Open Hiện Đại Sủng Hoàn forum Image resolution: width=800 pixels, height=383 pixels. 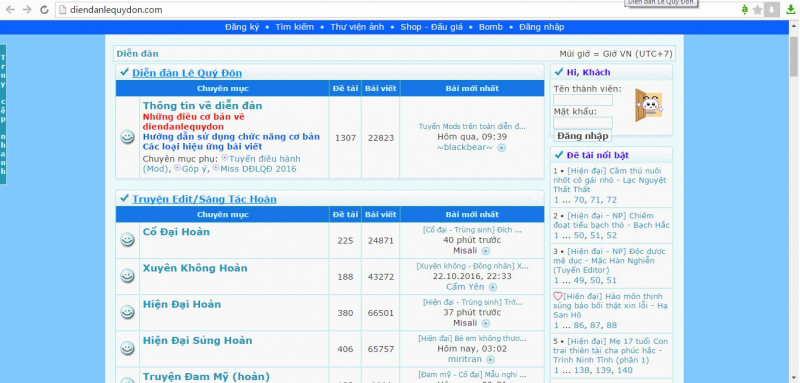coord(197,341)
